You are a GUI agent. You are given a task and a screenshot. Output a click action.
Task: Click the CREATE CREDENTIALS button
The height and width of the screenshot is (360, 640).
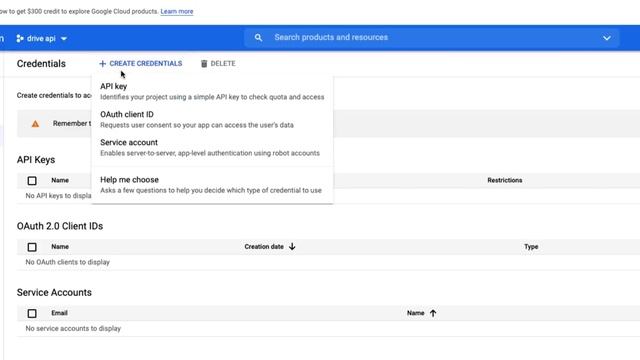point(141,64)
